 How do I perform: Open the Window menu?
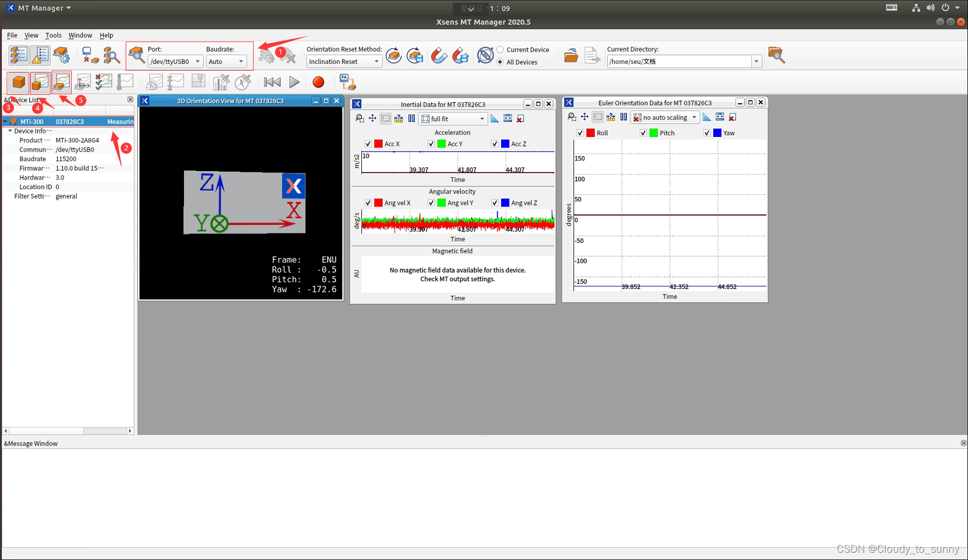pyautogui.click(x=80, y=35)
